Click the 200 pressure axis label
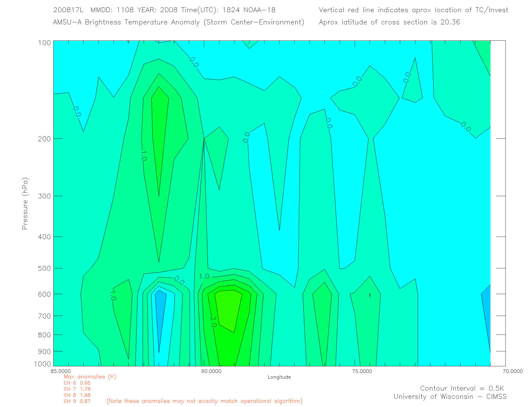532x407 pixels. click(44, 139)
